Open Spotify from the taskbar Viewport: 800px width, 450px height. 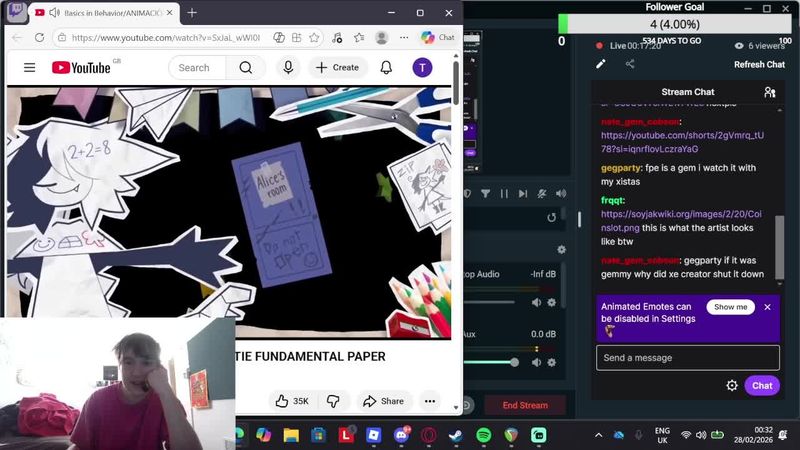[x=484, y=435]
